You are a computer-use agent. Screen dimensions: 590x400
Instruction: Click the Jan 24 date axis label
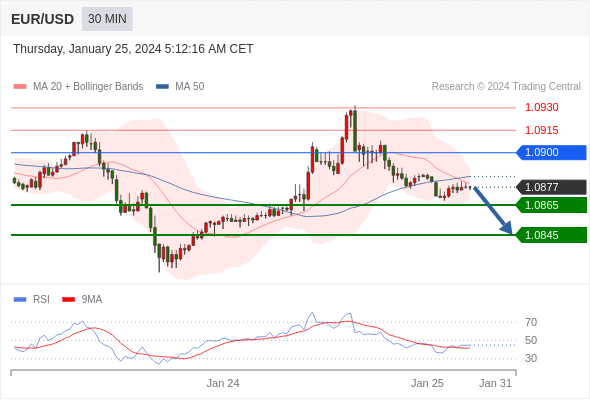click(x=223, y=383)
